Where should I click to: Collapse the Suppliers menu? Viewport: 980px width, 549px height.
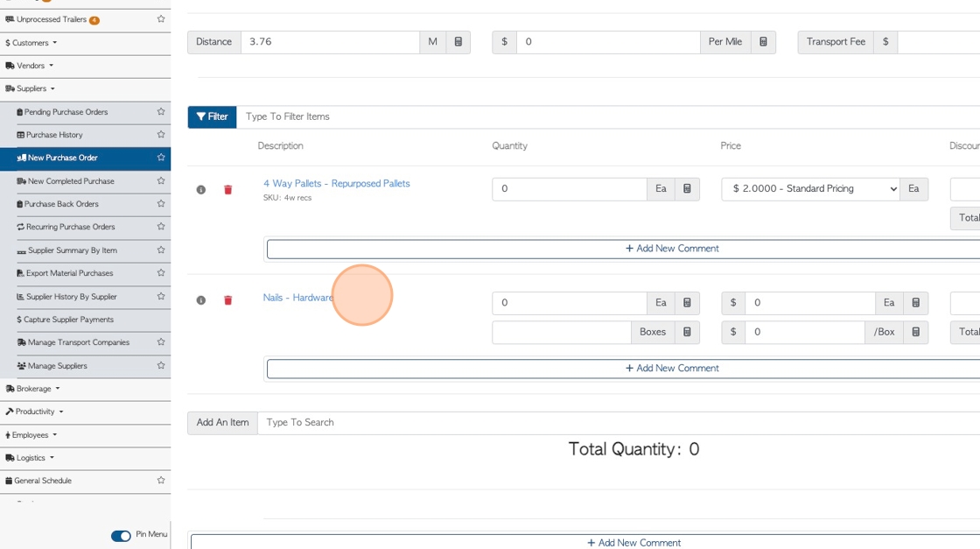[30, 88]
